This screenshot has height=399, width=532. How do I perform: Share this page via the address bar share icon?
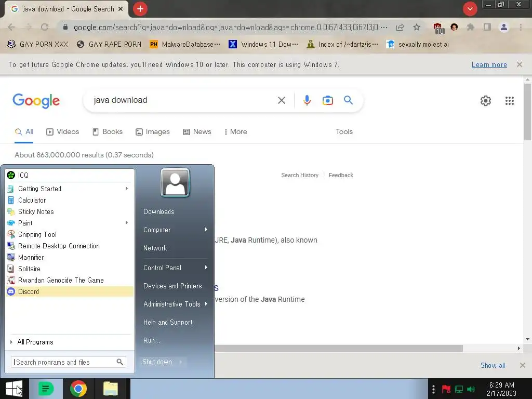click(x=400, y=27)
